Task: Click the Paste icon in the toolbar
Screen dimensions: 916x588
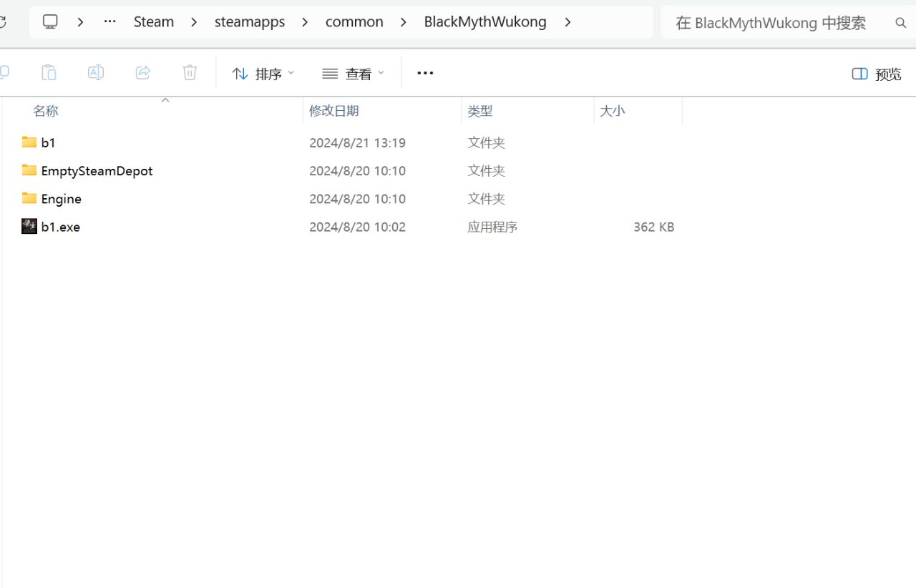Action: pyautogui.click(x=49, y=72)
